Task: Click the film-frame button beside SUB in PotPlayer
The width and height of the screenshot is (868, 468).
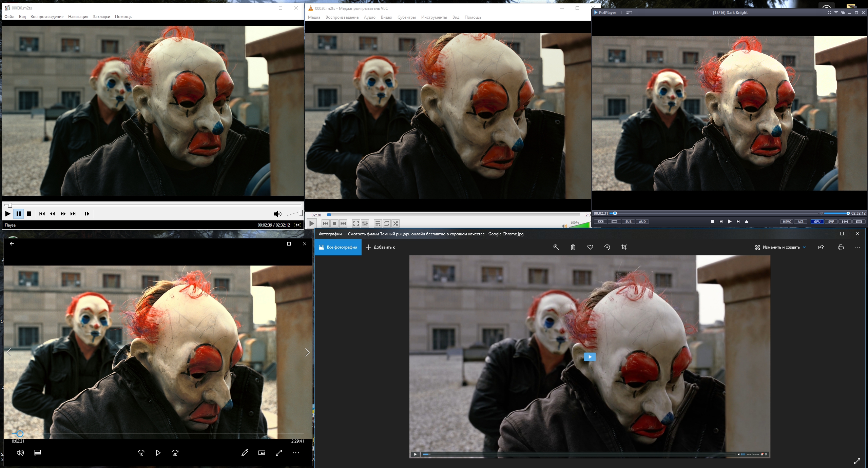Action: click(614, 222)
